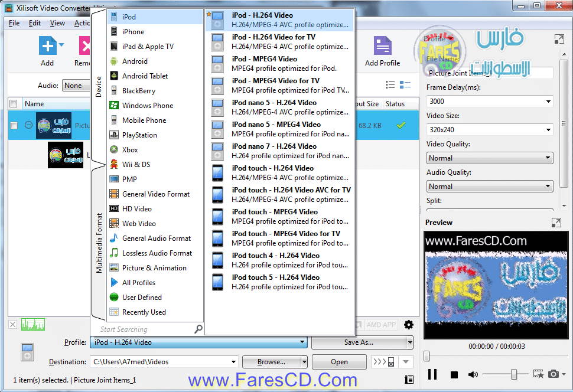Stop the preview playback
Image resolution: width=573 pixels, height=392 pixels.
click(454, 375)
